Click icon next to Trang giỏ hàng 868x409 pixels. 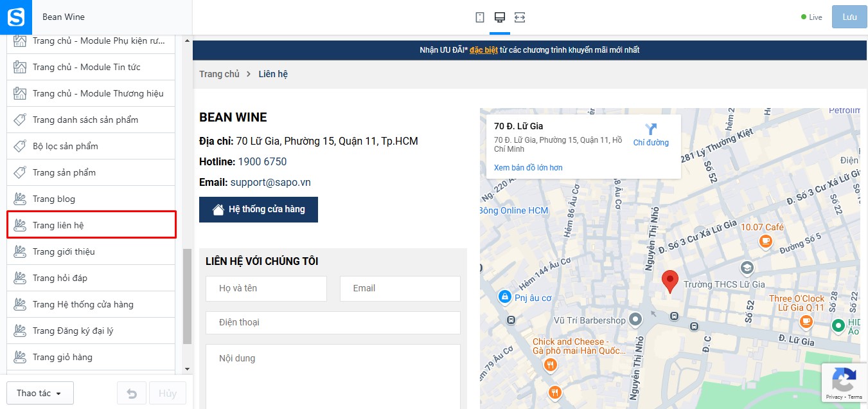click(20, 357)
